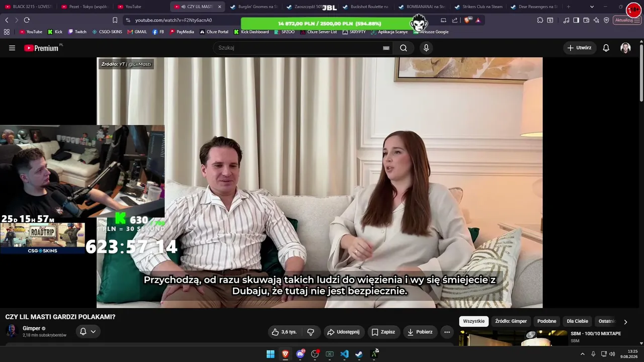Open the CSGO-SKINS bookmark
Image resolution: width=644 pixels, height=362 pixels.
point(107,32)
